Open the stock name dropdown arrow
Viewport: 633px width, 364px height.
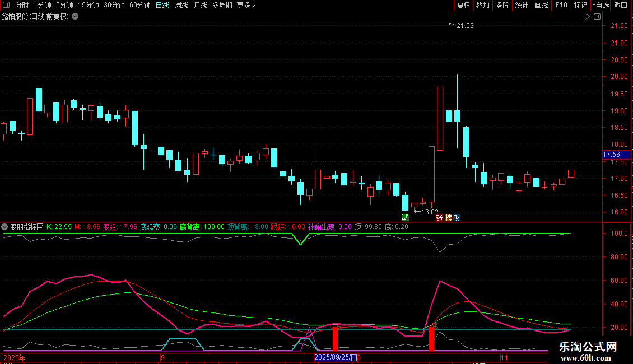click(x=75, y=16)
